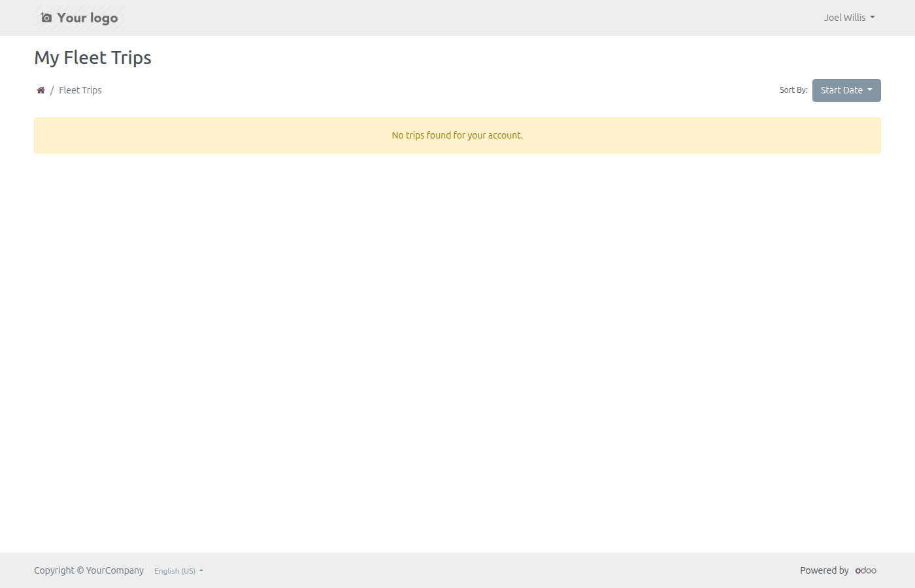Open the Start Date sort dropdown

pyautogui.click(x=846, y=90)
